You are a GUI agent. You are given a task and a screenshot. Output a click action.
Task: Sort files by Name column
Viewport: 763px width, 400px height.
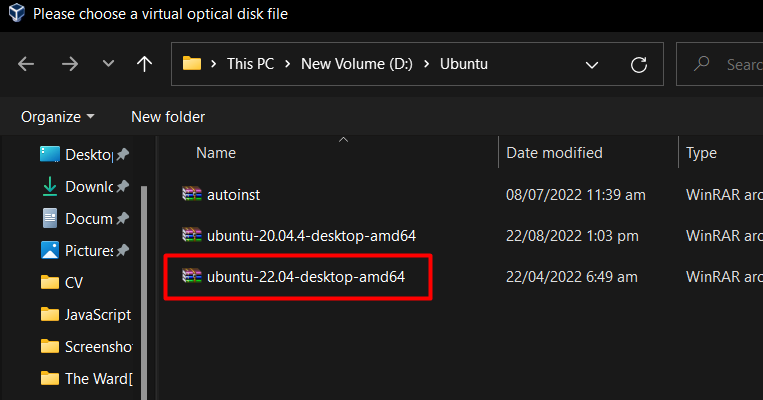click(x=216, y=153)
